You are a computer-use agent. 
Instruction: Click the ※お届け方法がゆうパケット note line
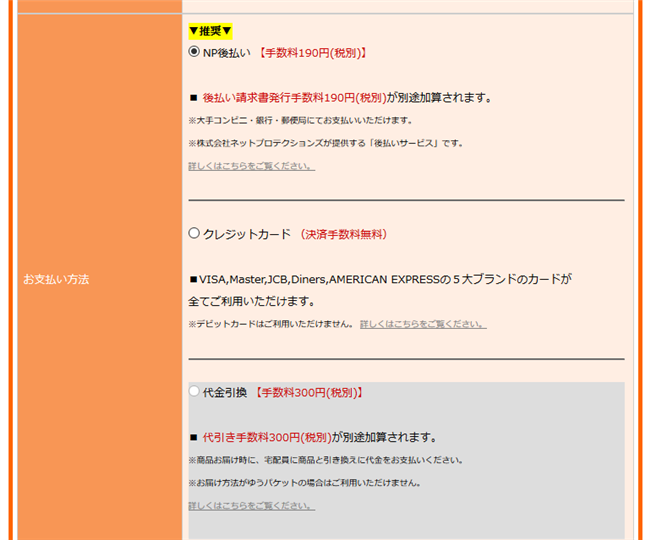pos(304,483)
